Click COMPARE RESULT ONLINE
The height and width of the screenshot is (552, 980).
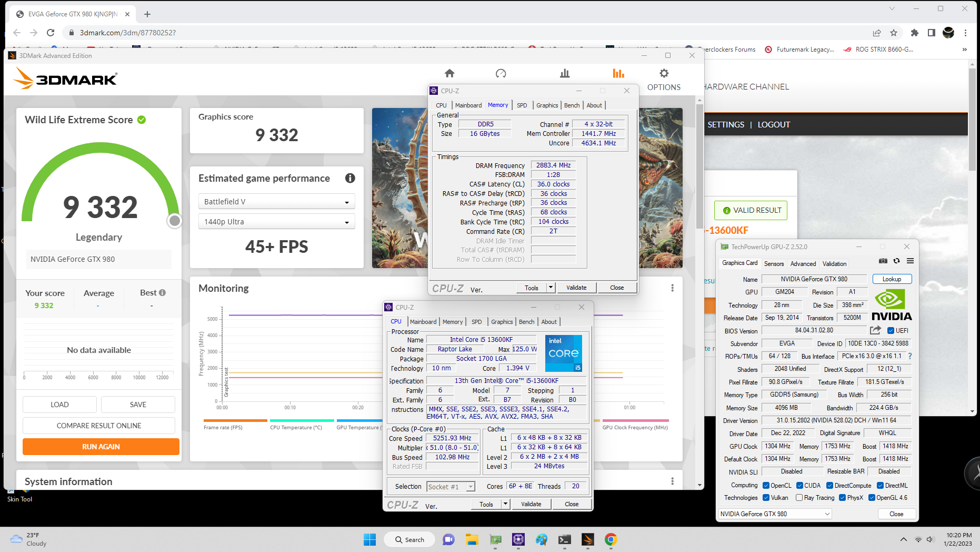99,426
